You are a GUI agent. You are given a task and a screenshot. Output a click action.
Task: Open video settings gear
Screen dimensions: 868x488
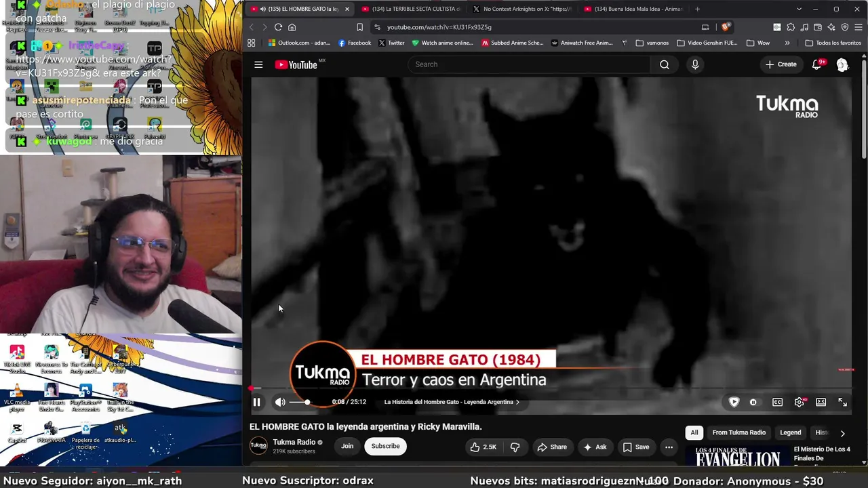[x=800, y=402]
